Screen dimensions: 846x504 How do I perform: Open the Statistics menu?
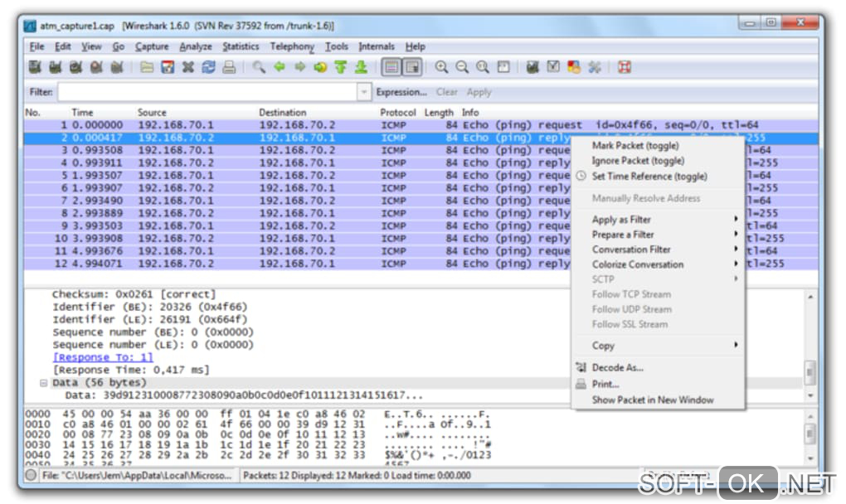pyautogui.click(x=241, y=46)
